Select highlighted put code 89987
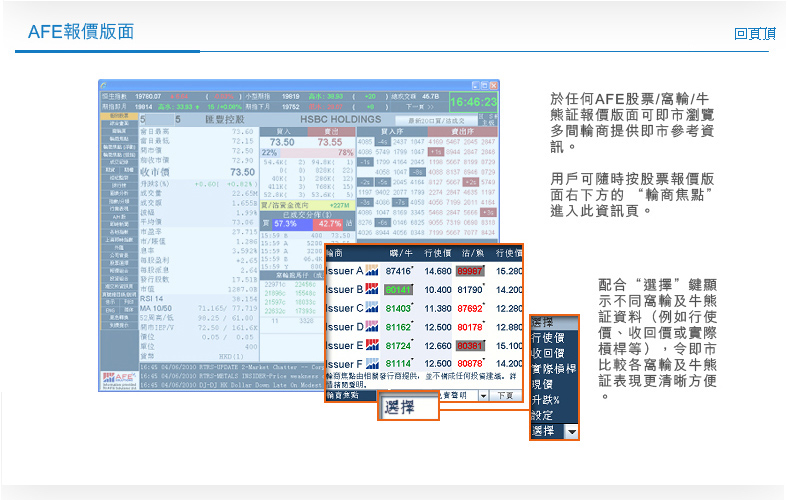Viewport: 788px width, 500px height. (x=470, y=271)
